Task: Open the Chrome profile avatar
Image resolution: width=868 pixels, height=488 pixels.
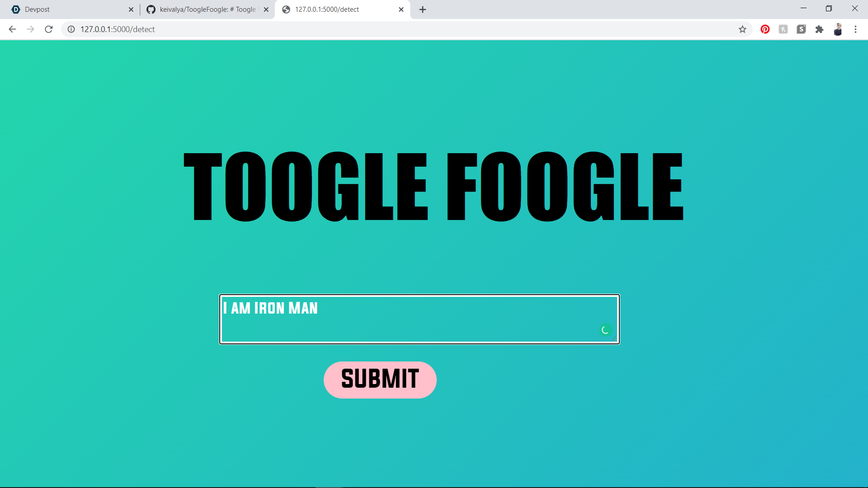Action: (x=838, y=29)
